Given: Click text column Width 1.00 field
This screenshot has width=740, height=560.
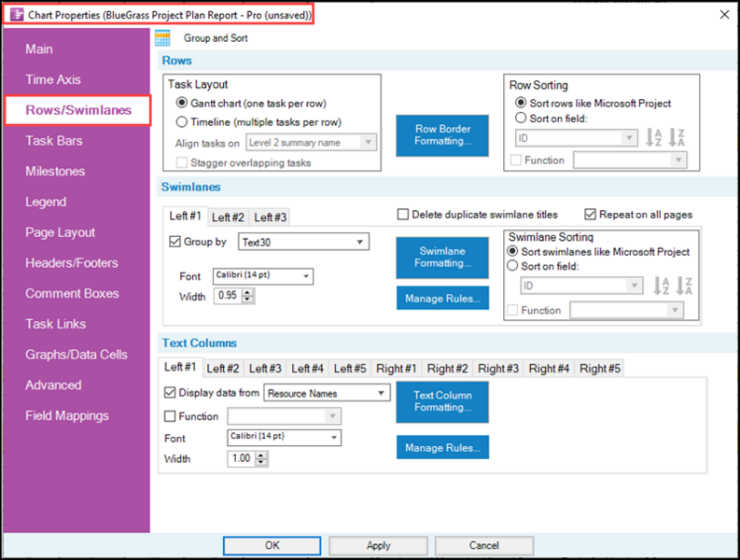Looking at the screenshot, I should (242, 458).
